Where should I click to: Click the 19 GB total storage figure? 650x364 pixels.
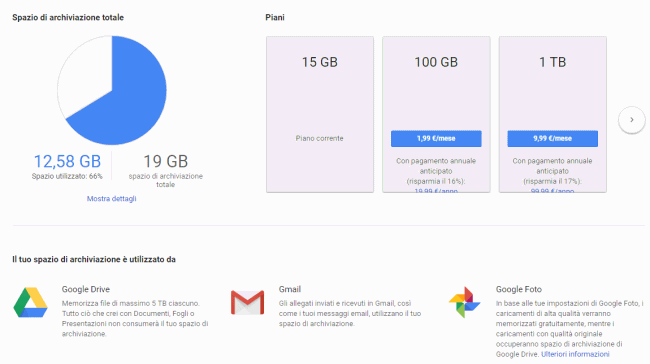click(165, 161)
